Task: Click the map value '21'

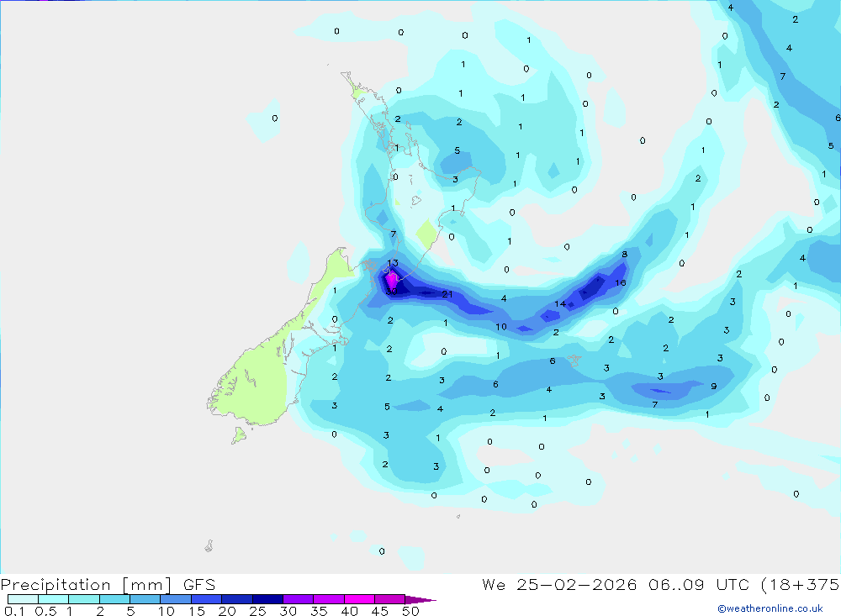Action: pyautogui.click(x=447, y=294)
